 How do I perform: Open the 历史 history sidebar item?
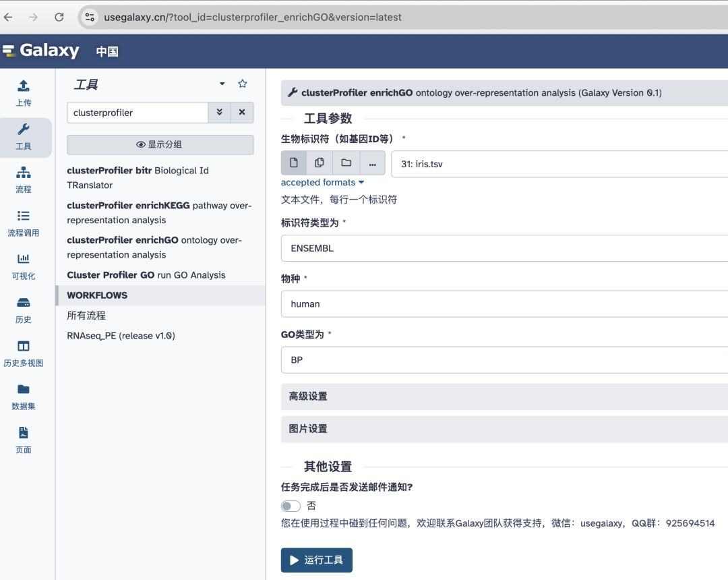[23, 310]
